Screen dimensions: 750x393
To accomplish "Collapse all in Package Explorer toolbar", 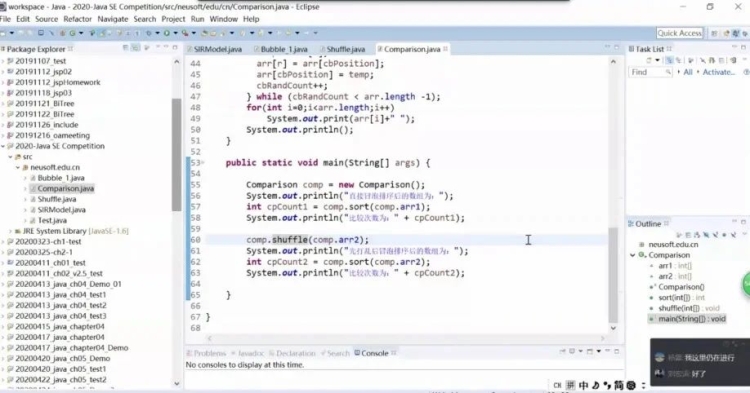I will click(126, 48).
